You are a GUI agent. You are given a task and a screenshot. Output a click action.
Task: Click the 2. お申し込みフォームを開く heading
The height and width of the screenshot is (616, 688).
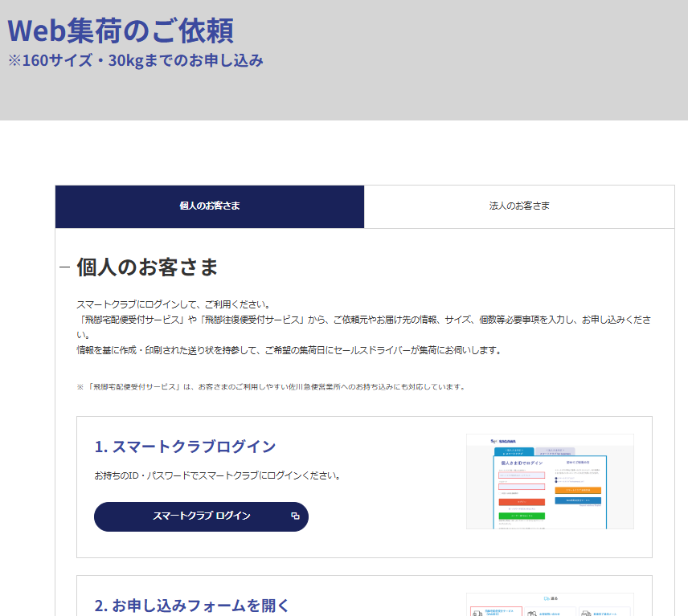point(192,606)
